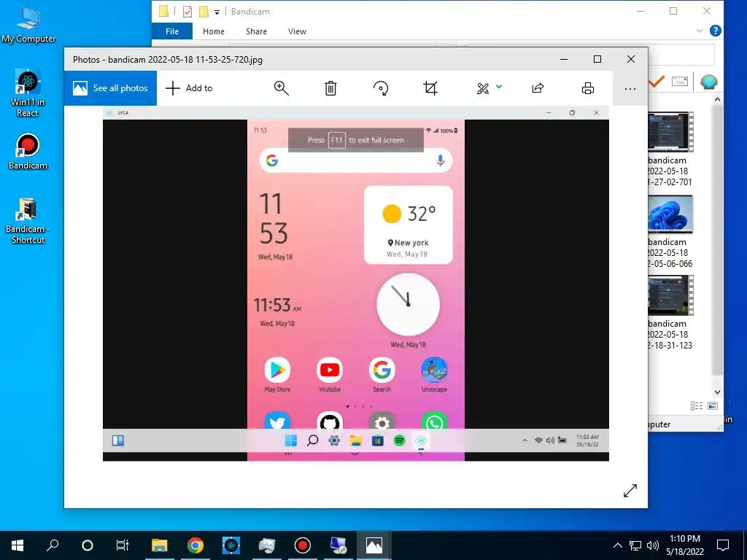Screen dimensions: 747x560
Task: Open Bandicam recorder on taskbar
Action: (302, 545)
